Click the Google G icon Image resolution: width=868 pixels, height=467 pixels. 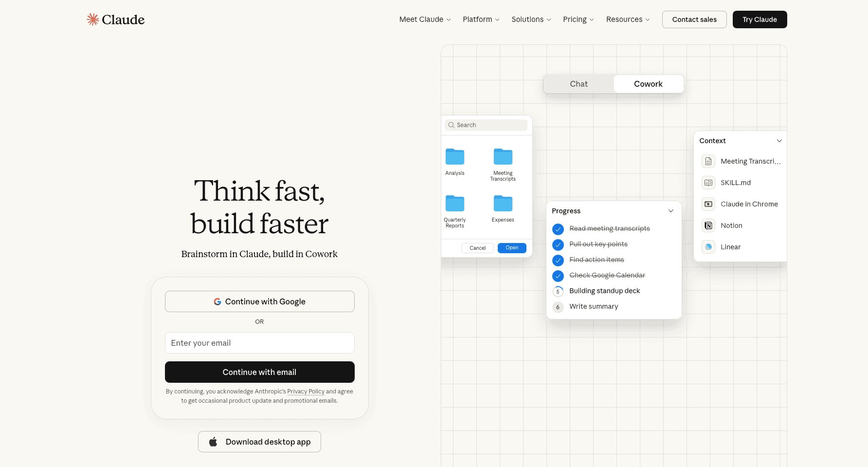point(217,302)
